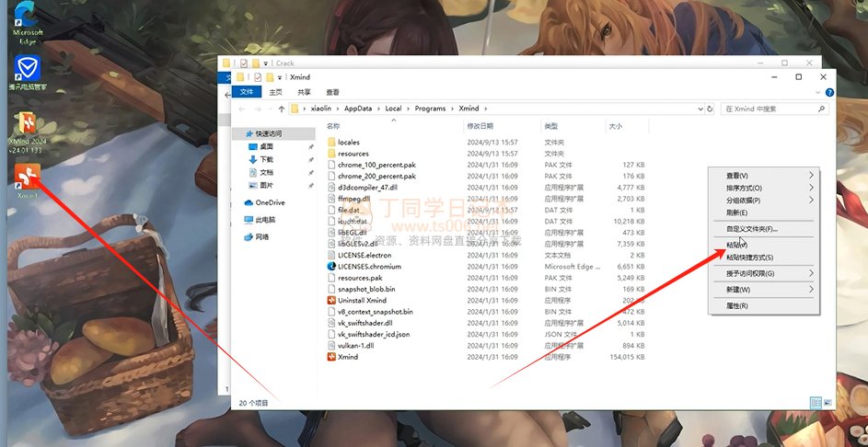Select the d3dcompiler_47.dll file

(362, 188)
